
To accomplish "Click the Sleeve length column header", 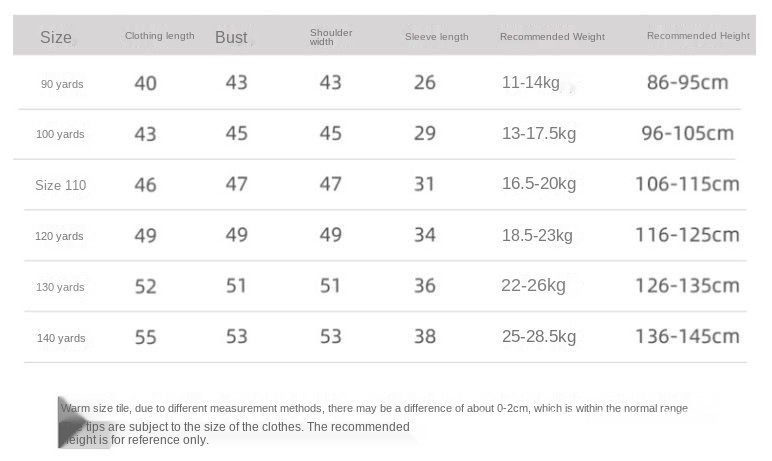I will click(436, 37).
